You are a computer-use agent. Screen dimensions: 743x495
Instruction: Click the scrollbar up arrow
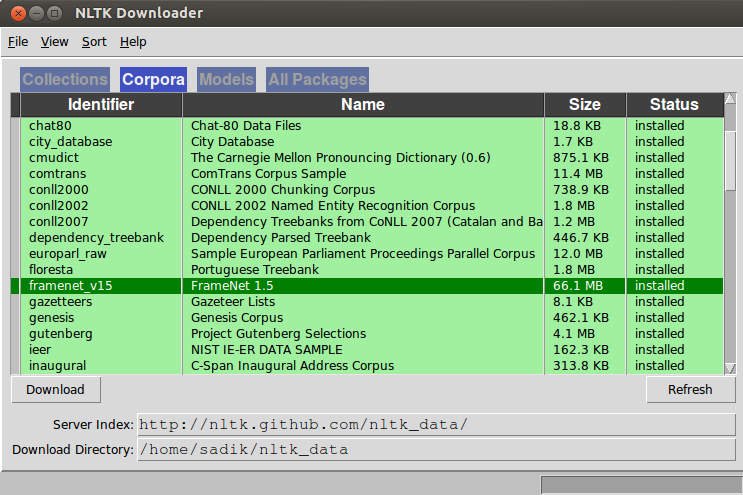730,98
